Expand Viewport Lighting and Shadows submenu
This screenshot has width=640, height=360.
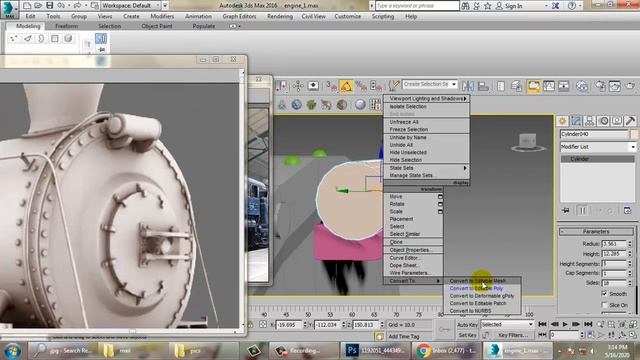[427, 98]
